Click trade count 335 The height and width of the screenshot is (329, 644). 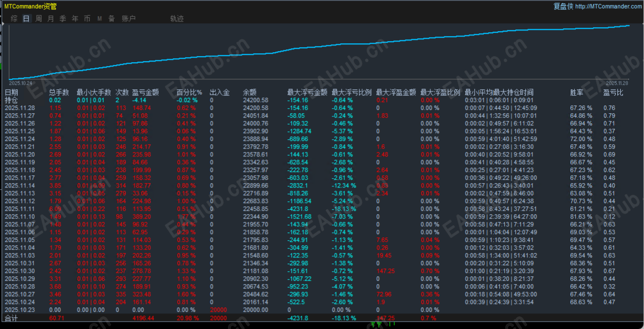coord(121,294)
